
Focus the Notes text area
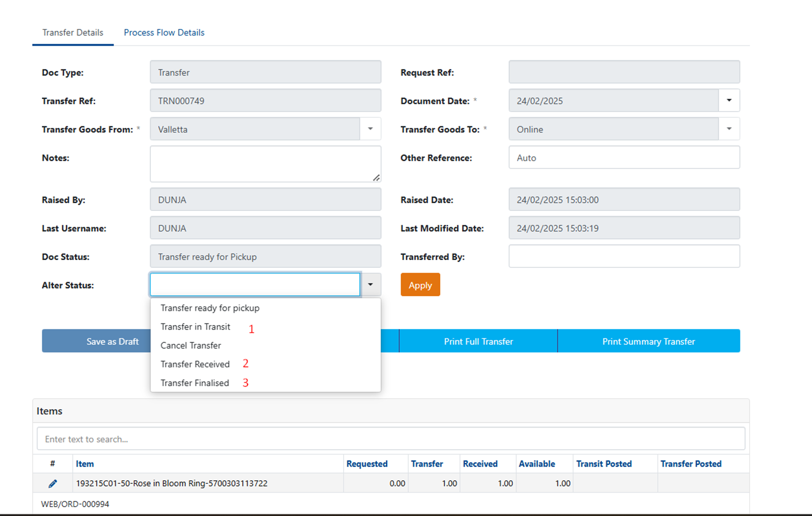coord(266,164)
